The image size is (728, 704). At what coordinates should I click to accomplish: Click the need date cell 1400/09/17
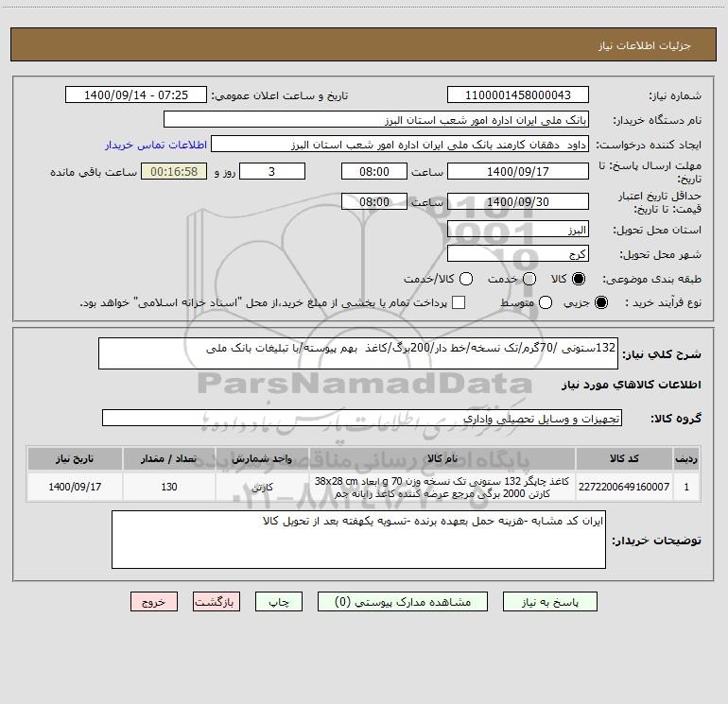[75, 487]
